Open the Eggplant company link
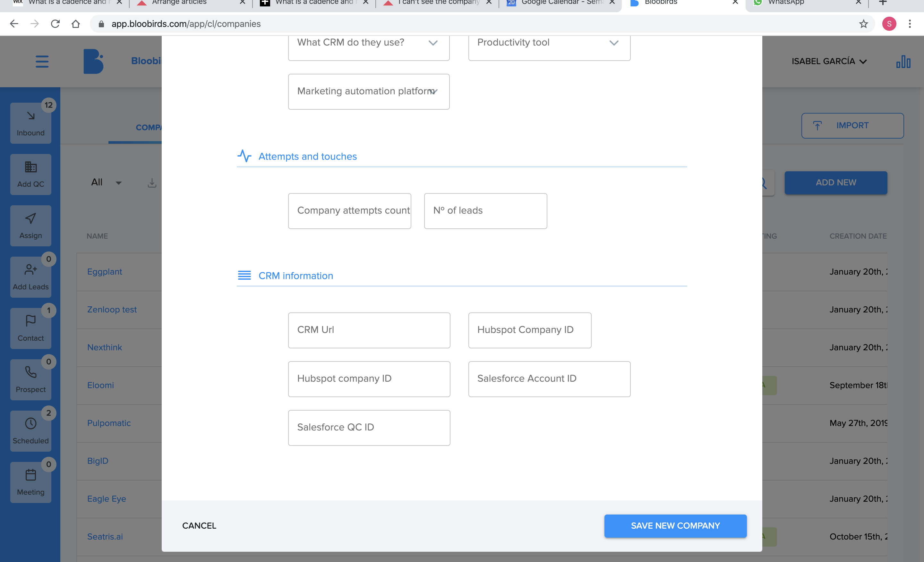This screenshot has height=562, width=924. [x=105, y=272]
